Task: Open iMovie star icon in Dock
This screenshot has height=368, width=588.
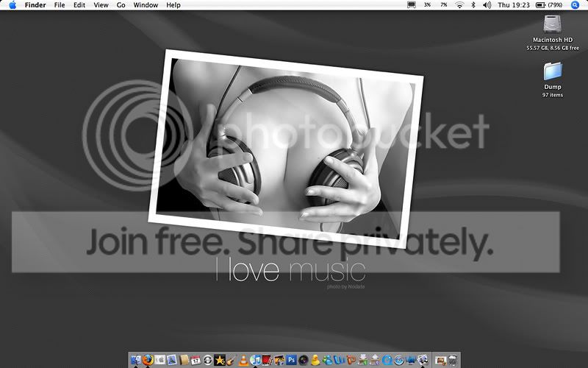Action: pos(220,360)
